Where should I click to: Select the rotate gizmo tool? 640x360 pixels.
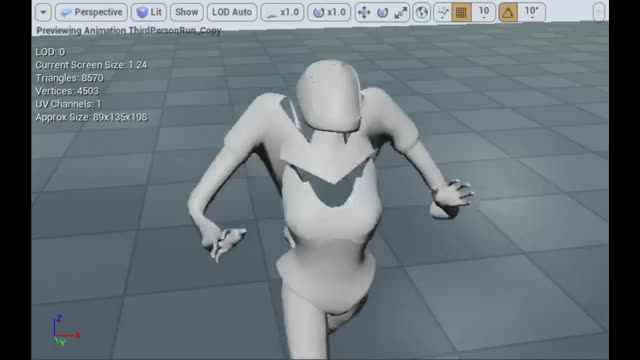click(382, 13)
